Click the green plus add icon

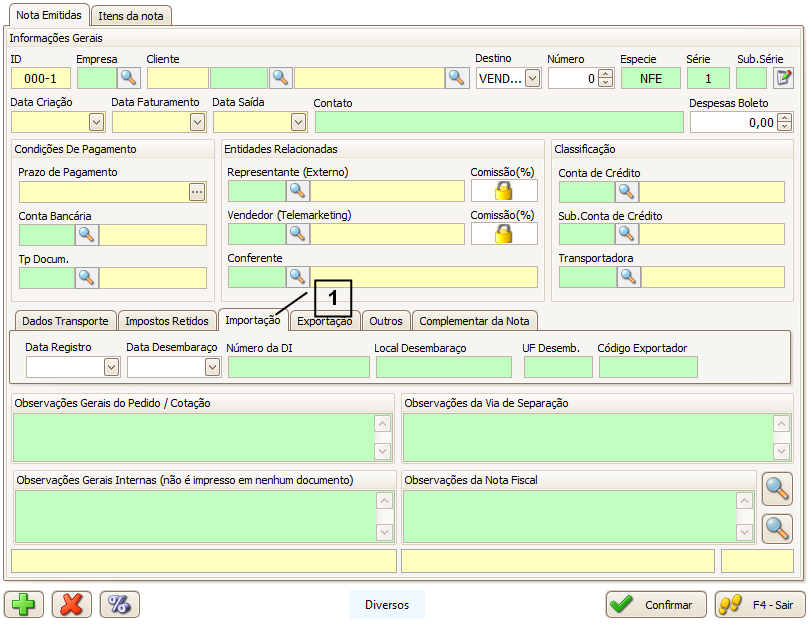tap(24, 604)
